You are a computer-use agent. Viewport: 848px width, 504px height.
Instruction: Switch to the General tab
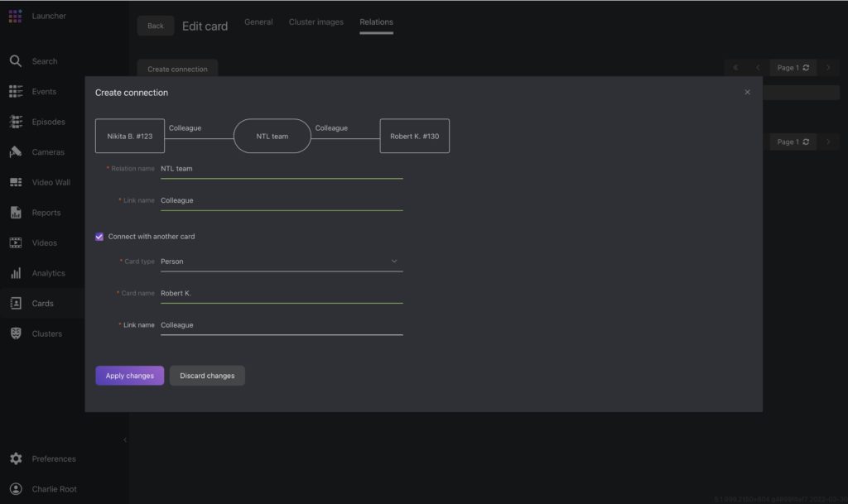pos(258,22)
